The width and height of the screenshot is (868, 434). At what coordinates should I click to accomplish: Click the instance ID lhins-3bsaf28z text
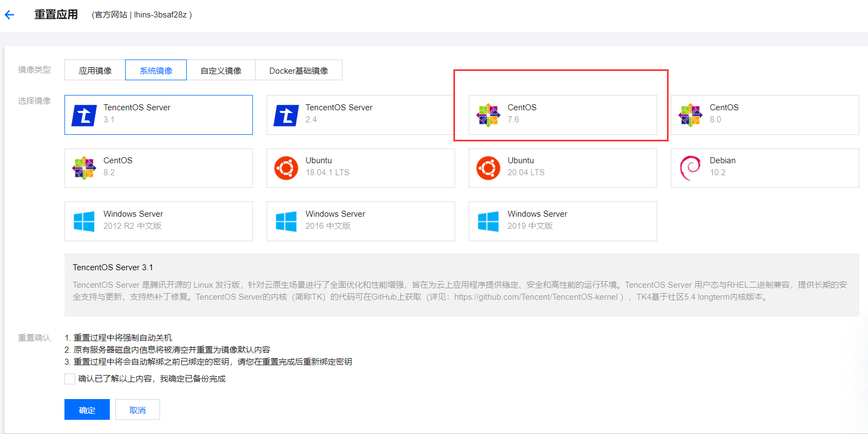click(x=160, y=15)
